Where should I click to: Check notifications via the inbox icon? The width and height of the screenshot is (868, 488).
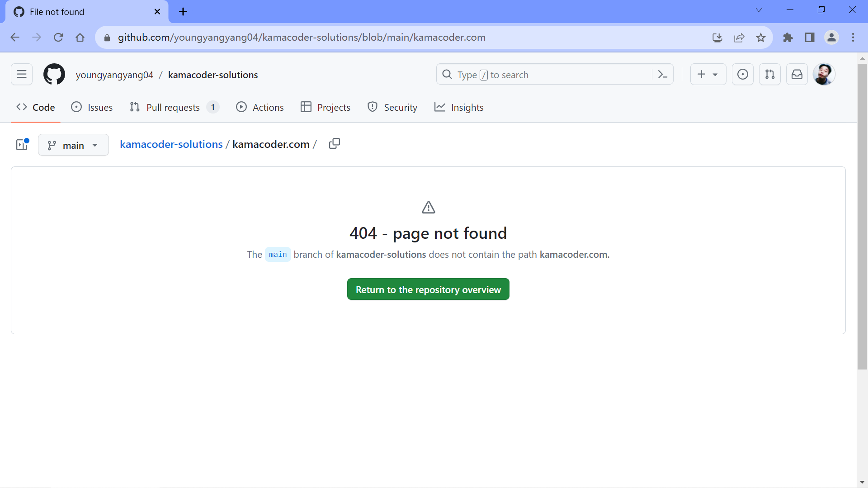click(797, 74)
